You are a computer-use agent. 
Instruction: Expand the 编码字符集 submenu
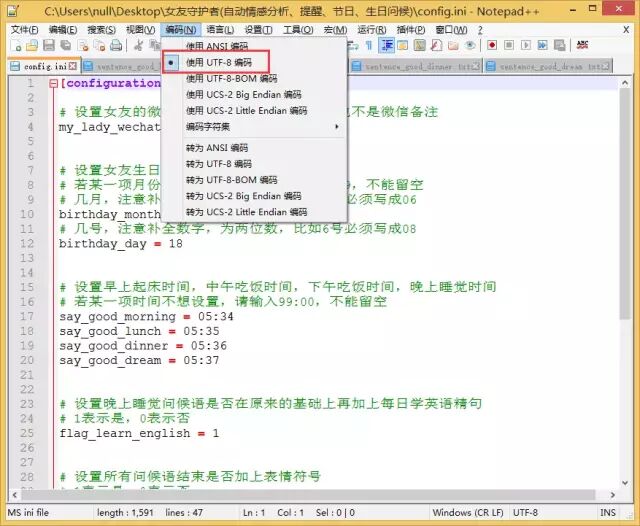tap(255, 127)
